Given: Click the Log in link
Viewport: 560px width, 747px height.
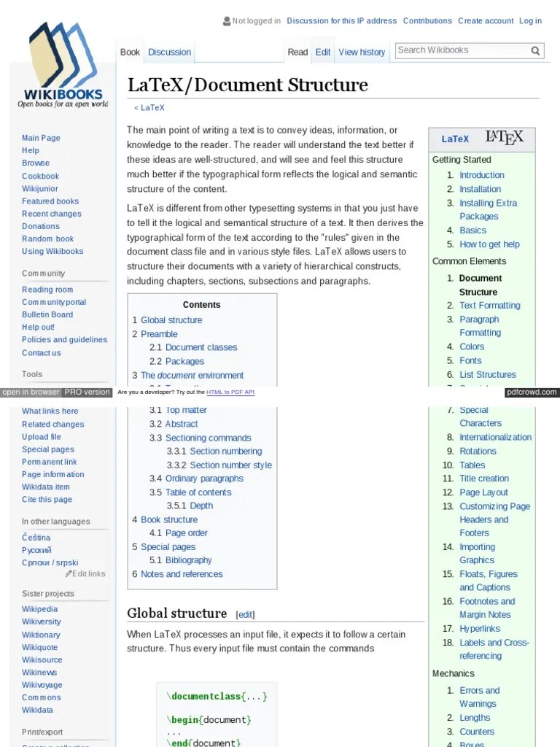Looking at the screenshot, I should tap(531, 21).
